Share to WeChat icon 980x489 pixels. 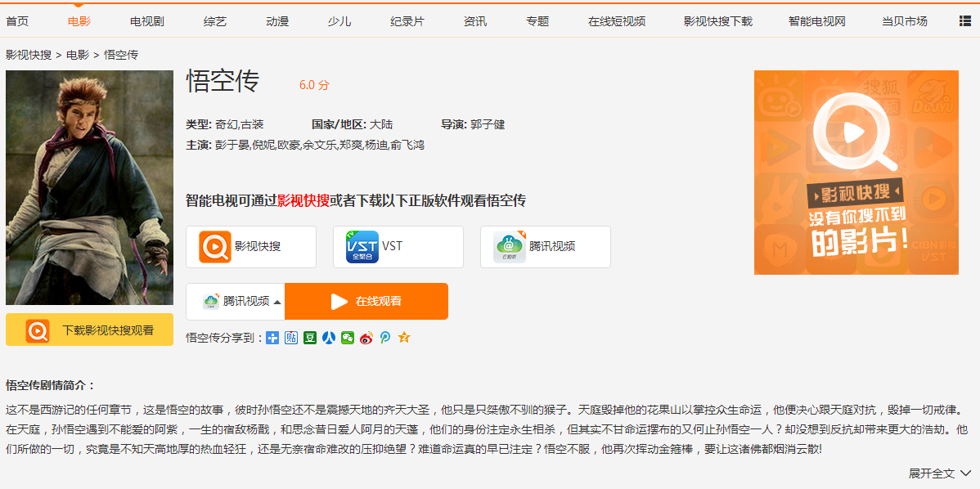click(348, 338)
